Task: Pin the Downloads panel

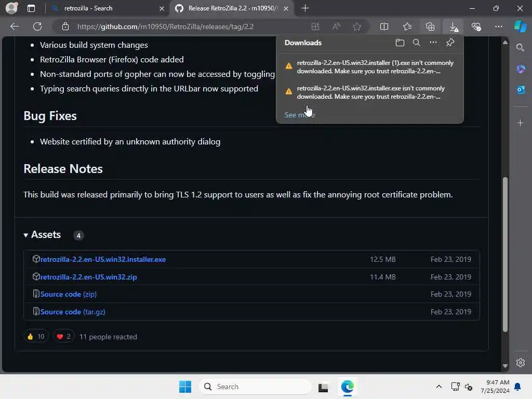Action: tap(450, 43)
